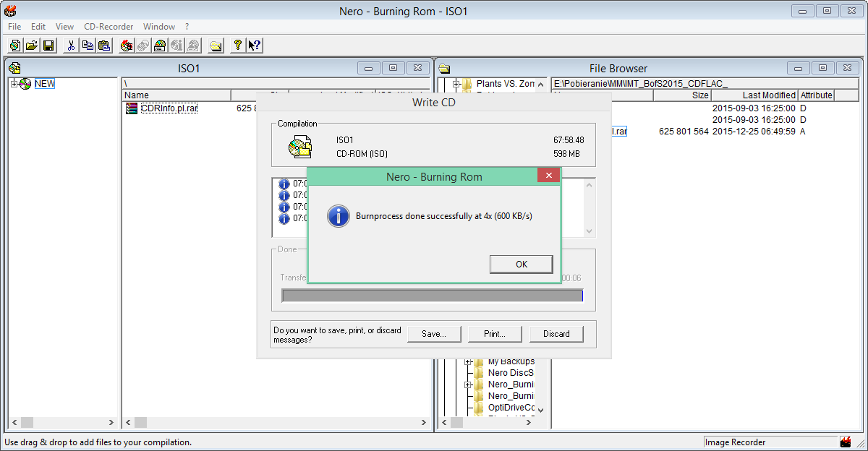
Task: Select the Cut scissors toolbar icon
Action: (x=71, y=46)
